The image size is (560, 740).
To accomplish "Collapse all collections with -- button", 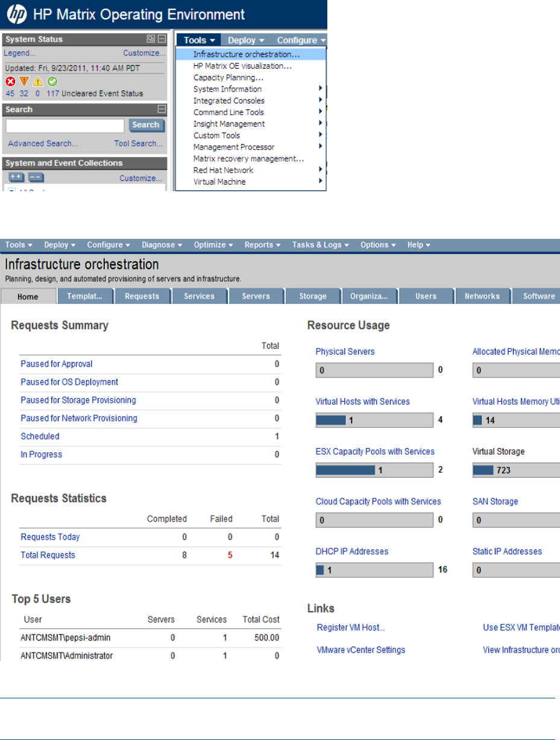I will pos(36,178).
